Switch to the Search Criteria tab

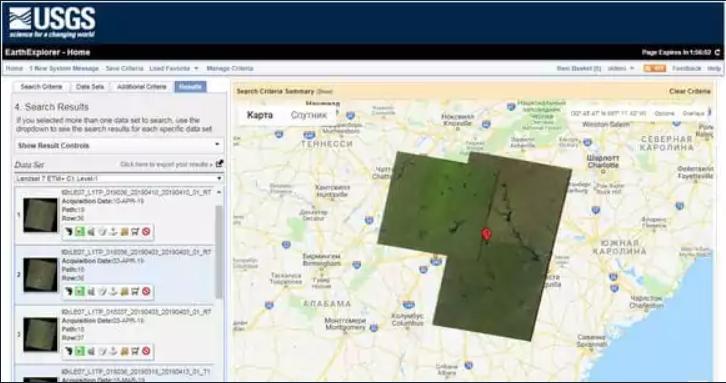(41, 87)
